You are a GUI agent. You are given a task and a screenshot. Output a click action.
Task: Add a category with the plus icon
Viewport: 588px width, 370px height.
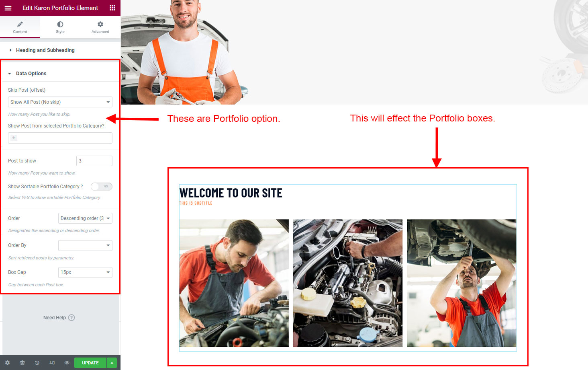pos(14,138)
